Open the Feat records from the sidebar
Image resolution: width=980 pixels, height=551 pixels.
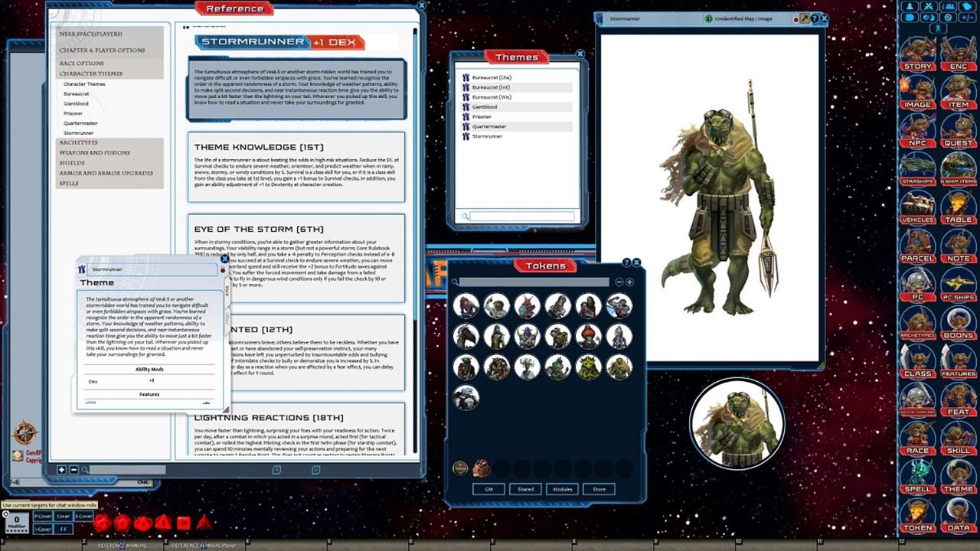tap(959, 406)
